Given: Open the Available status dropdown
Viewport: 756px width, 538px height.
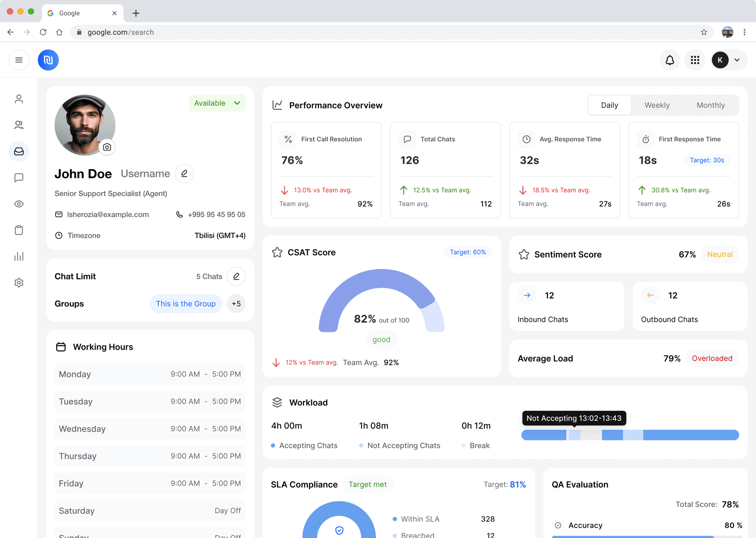Looking at the screenshot, I should pyautogui.click(x=217, y=103).
